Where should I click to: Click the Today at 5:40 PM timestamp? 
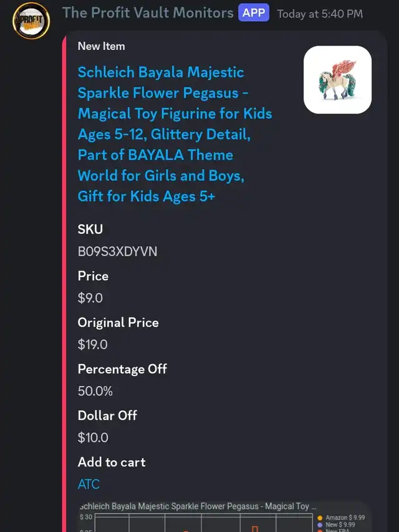320,14
